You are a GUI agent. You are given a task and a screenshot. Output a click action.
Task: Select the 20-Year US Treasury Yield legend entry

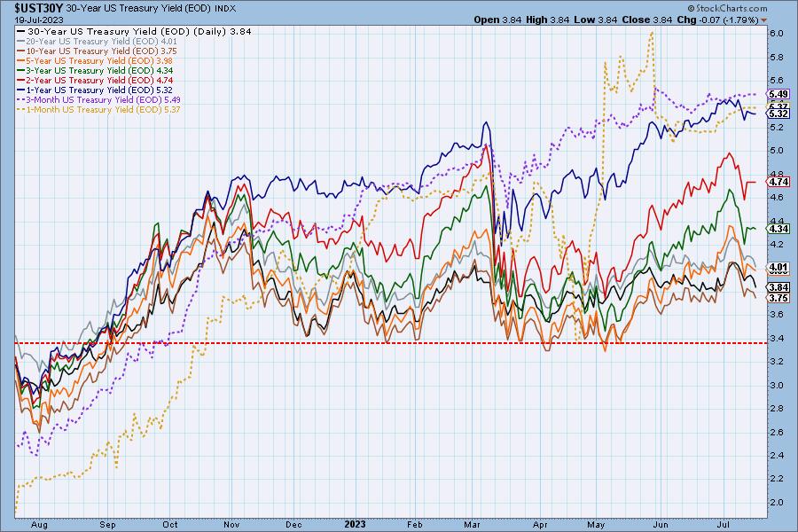(98, 42)
